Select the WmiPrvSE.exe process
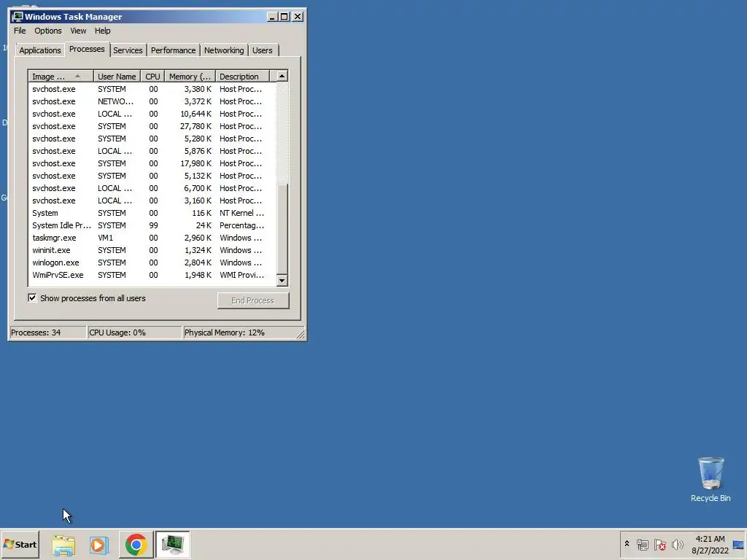This screenshot has height=560, width=747. coord(152,275)
